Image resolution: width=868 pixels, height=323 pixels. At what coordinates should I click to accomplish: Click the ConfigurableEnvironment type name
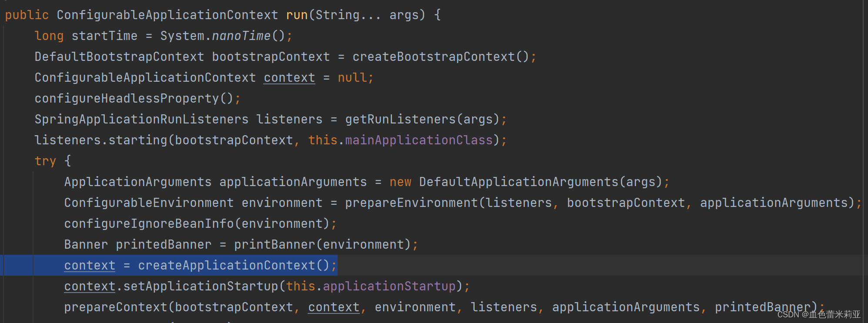tap(149, 203)
